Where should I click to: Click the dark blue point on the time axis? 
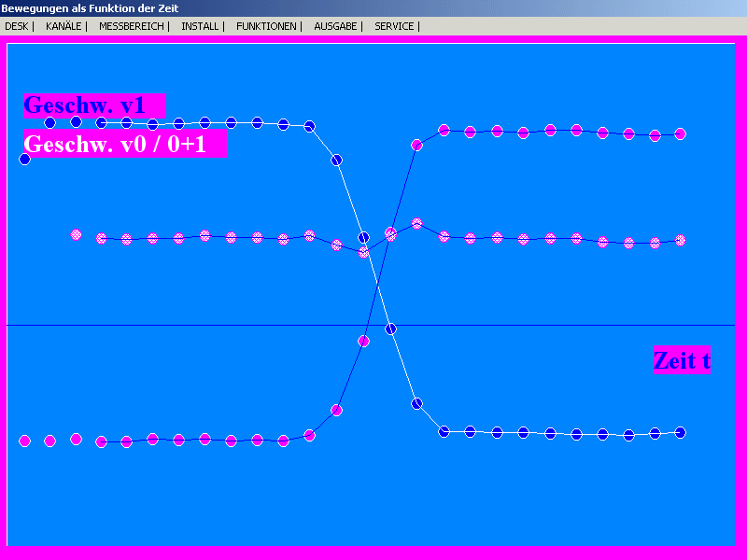(x=391, y=329)
